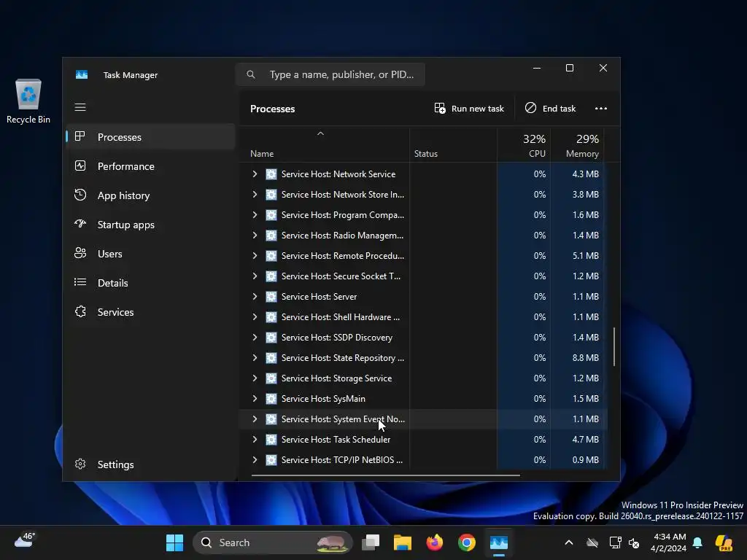747x560 pixels.
Task: Click the vertical scrollbar thumb in process list
Action: (x=614, y=346)
